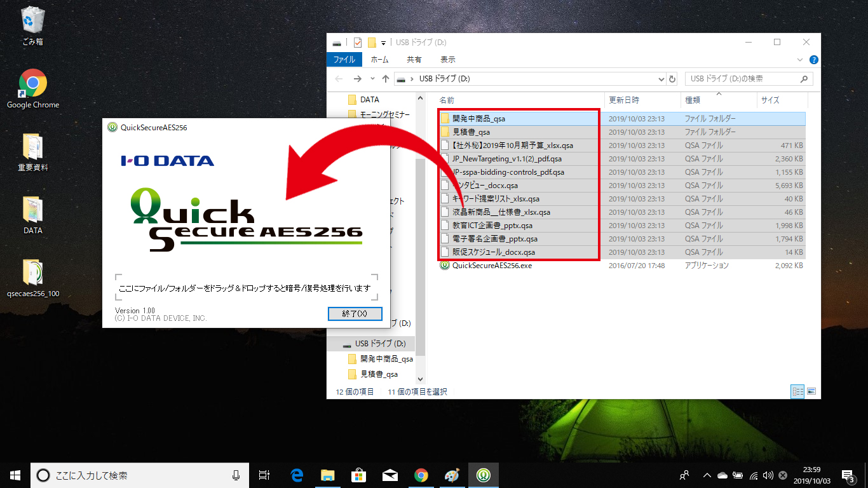
Task: Click the Explorer forward arrow
Action: coord(357,79)
